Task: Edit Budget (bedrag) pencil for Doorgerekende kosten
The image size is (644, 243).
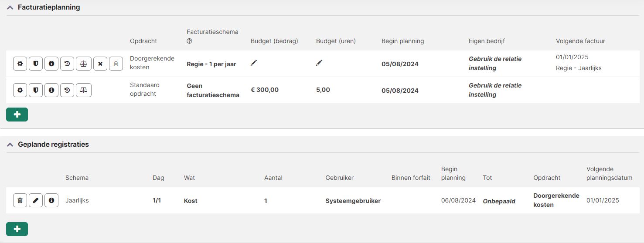Action: (x=254, y=63)
